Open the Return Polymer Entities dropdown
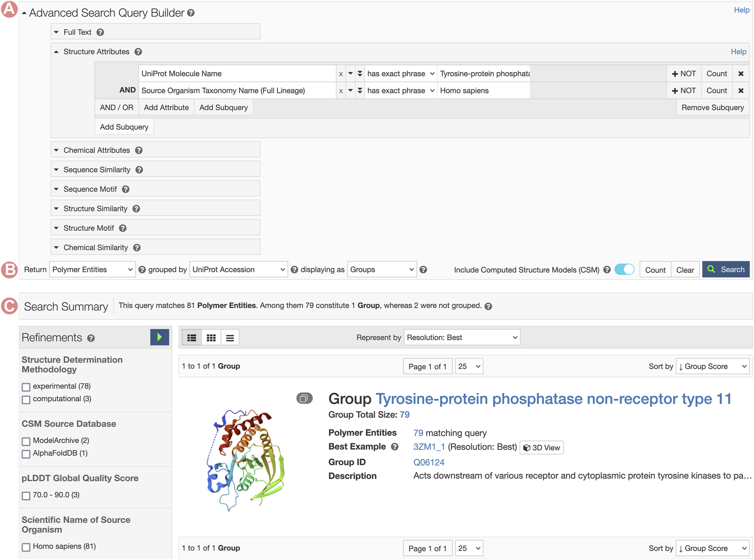The height and width of the screenshot is (560, 754). [x=92, y=269]
